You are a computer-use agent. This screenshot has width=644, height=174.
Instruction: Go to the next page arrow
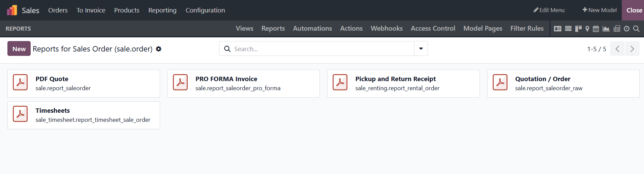pos(632,49)
